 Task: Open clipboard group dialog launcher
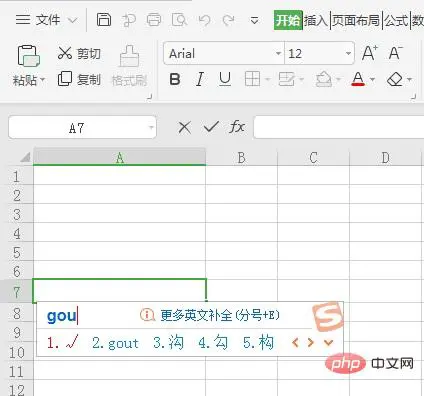tap(150, 97)
